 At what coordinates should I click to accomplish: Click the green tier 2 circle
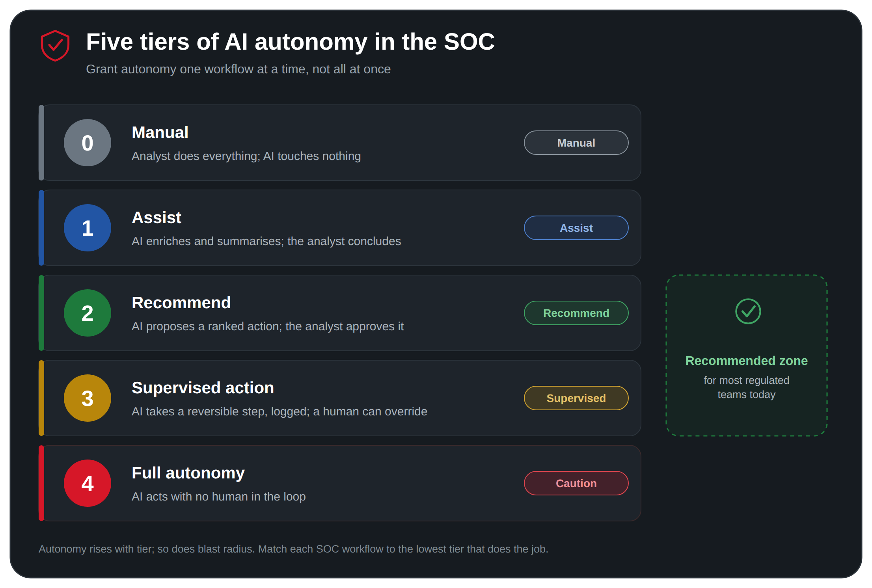pyautogui.click(x=88, y=313)
